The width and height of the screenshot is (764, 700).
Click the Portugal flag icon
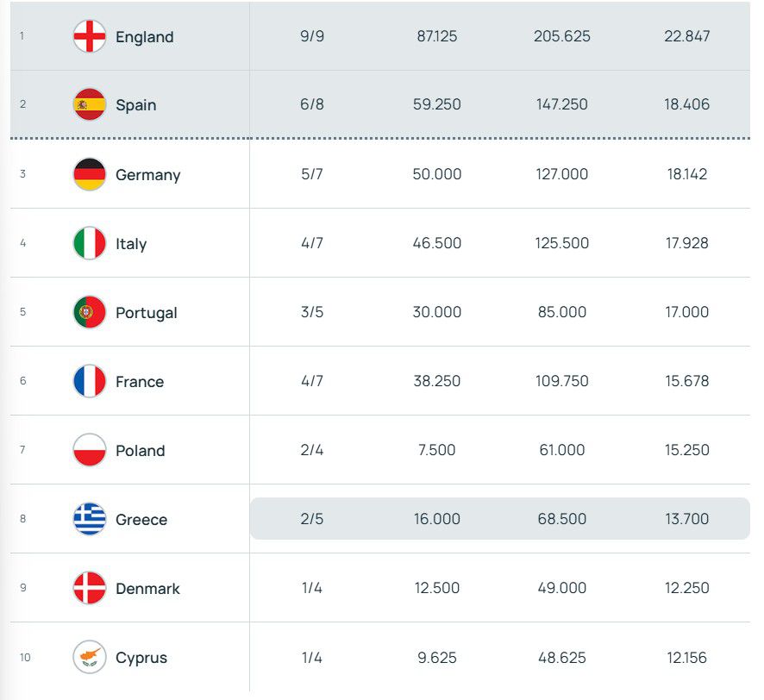pyautogui.click(x=89, y=312)
